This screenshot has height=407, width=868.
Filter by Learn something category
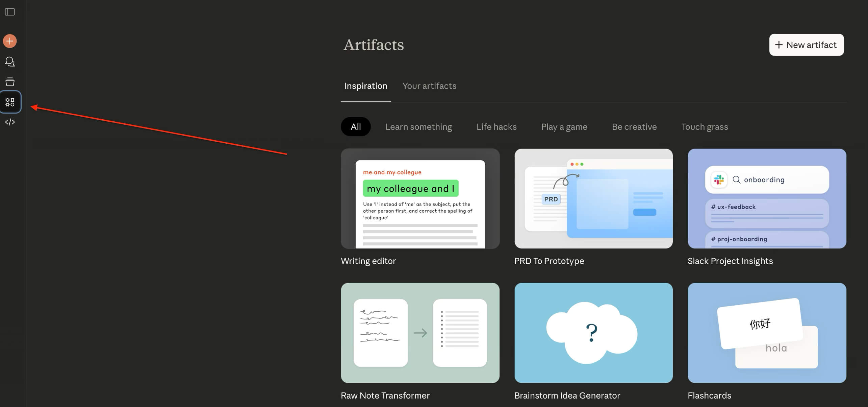click(418, 127)
